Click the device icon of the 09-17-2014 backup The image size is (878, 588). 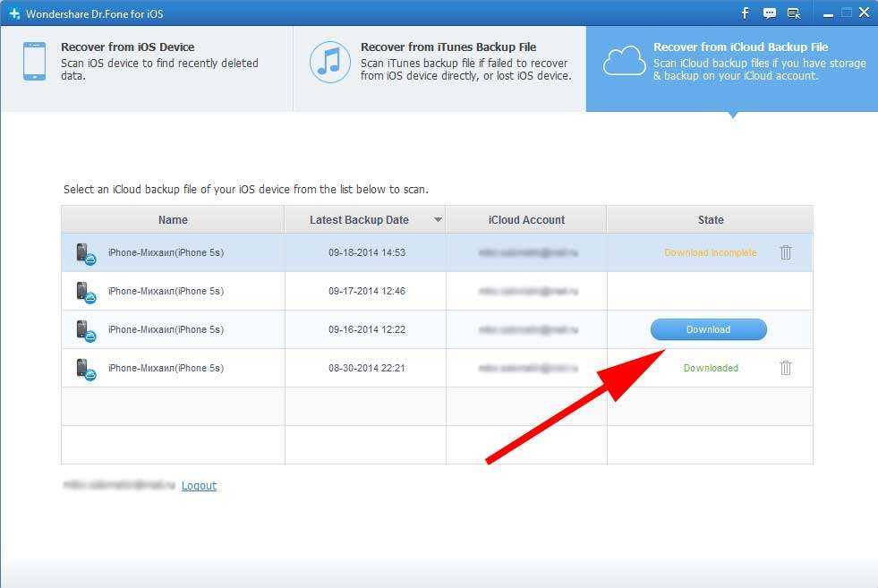tap(85, 292)
